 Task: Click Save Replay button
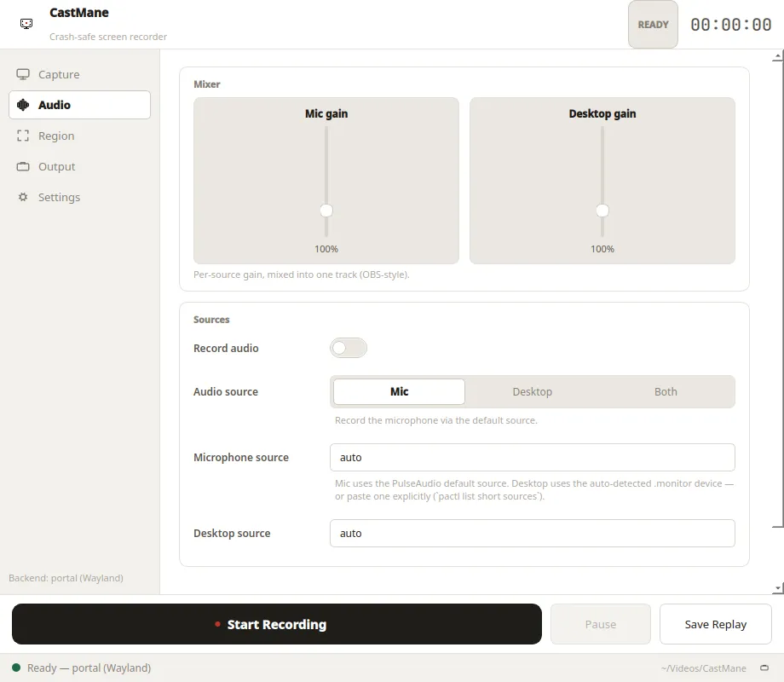click(x=716, y=624)
